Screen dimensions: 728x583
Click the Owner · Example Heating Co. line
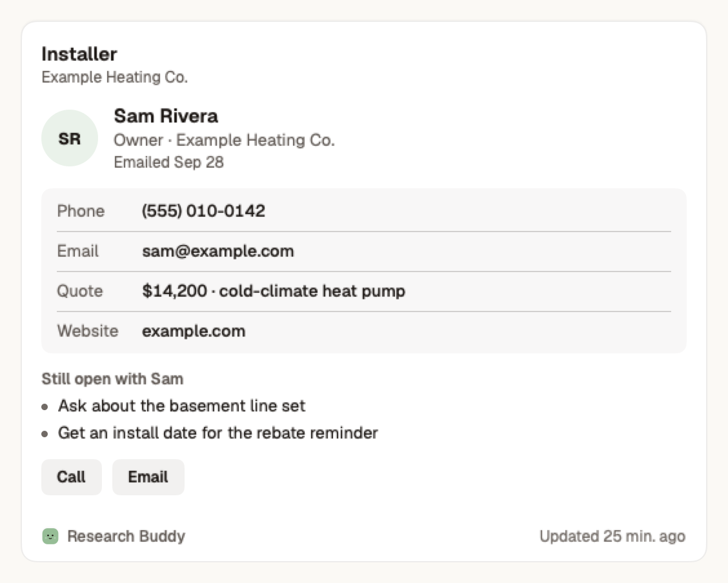click(x=224, y=140)
